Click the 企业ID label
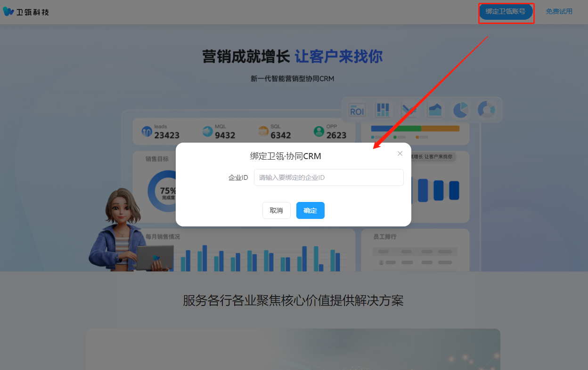This screenshot has height=370, width=588. (x=238, y=177)
